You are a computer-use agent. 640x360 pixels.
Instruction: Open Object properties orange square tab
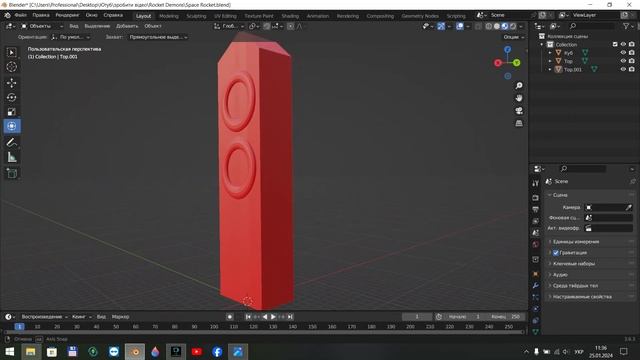tap(536, 274)
